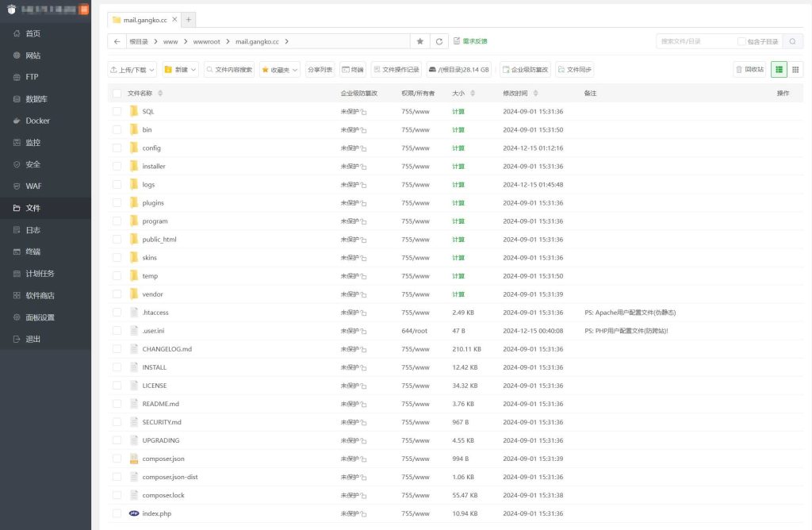812x530 pixels.
Task: Expand the 新建 dropdown
Action: pyautogui.click(x=181, y=70)
